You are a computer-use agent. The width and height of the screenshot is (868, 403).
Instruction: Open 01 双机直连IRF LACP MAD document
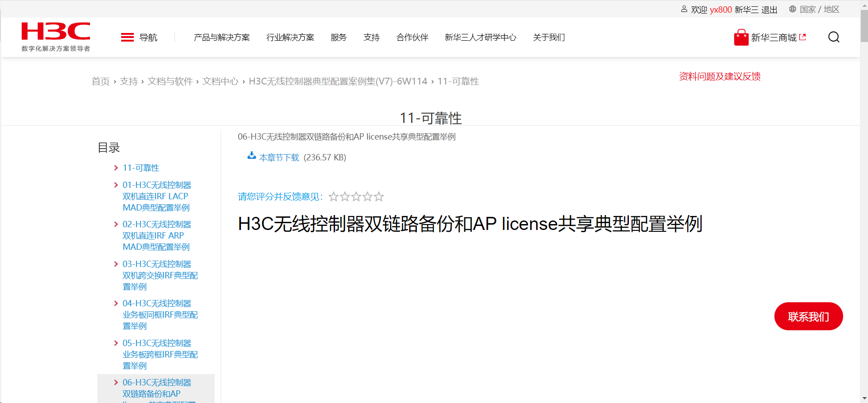(157, 197)
